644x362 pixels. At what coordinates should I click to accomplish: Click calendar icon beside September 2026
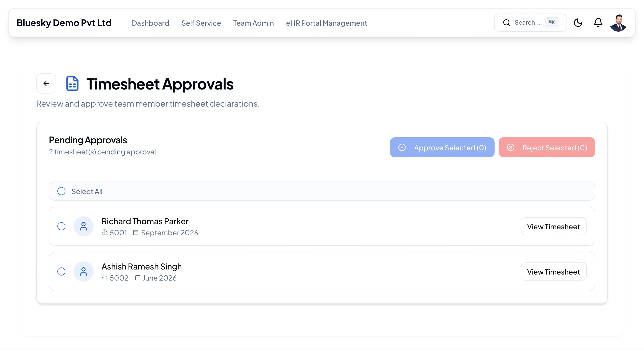136,232
